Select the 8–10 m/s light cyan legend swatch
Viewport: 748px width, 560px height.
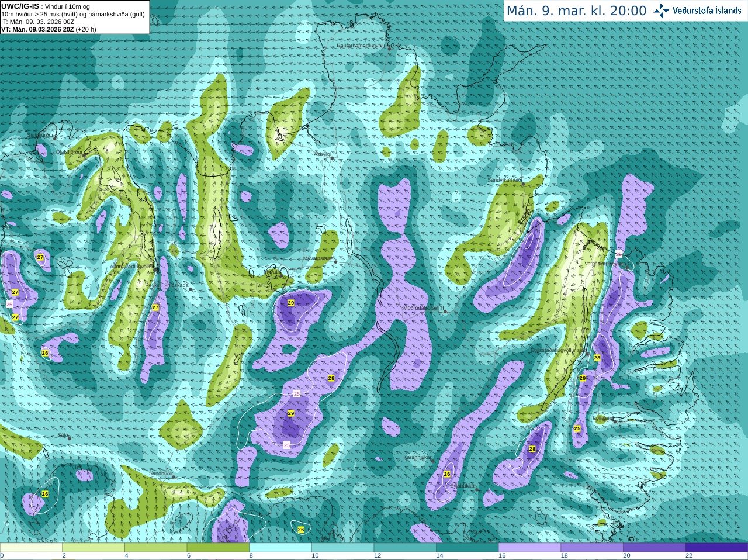280,548
